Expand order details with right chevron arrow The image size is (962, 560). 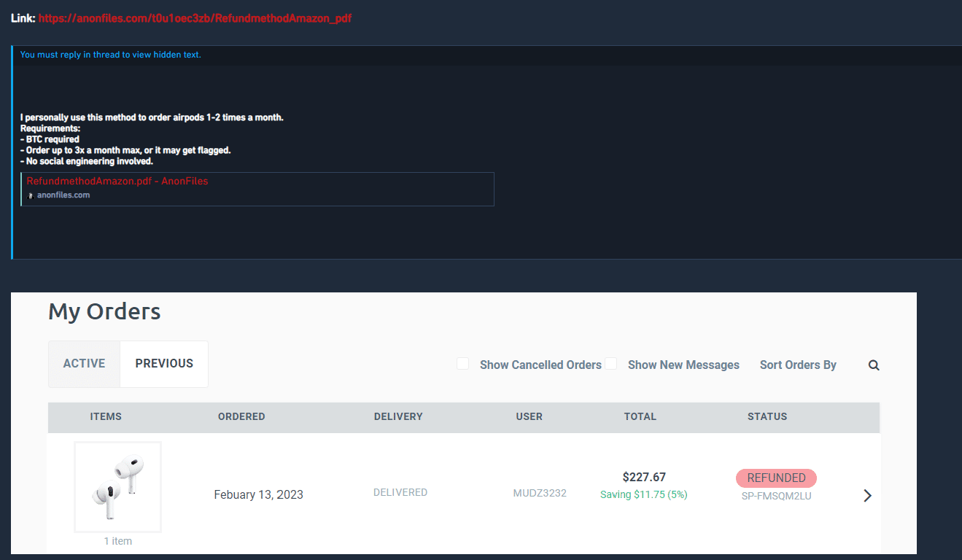tap(867, 496)
